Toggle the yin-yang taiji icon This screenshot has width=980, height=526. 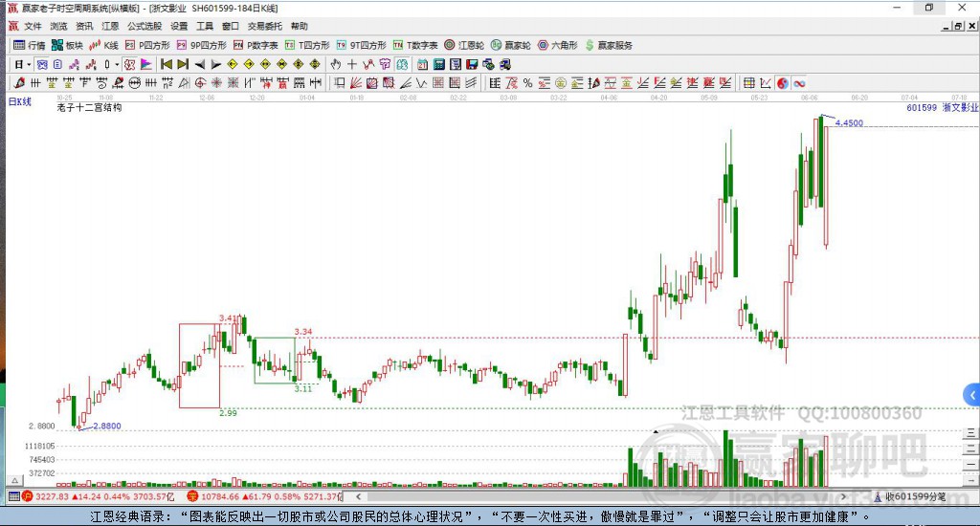coord(783,83)
